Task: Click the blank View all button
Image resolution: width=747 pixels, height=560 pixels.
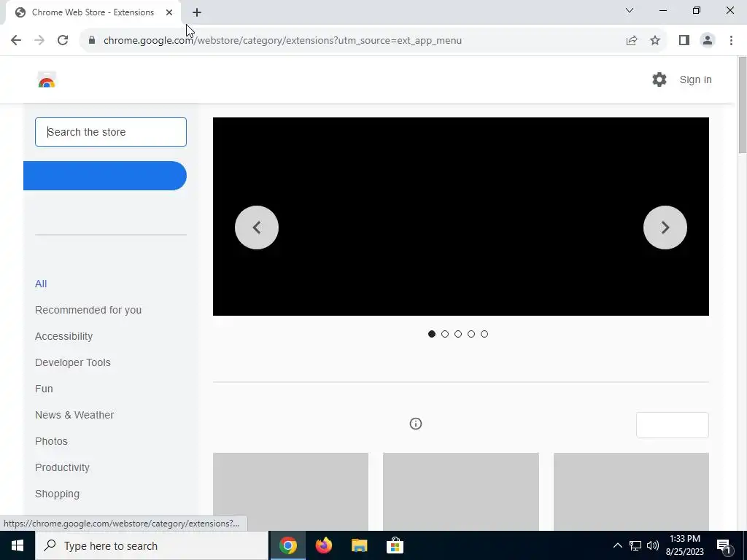Action: (x=672, y=425)
